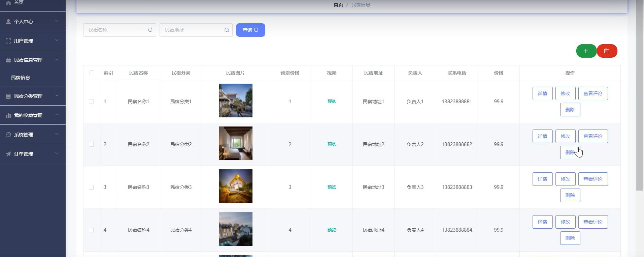Tick the select-all checkbox in table header
The height and width of the screenshot is (257, 644).
(x=92, y=73)
